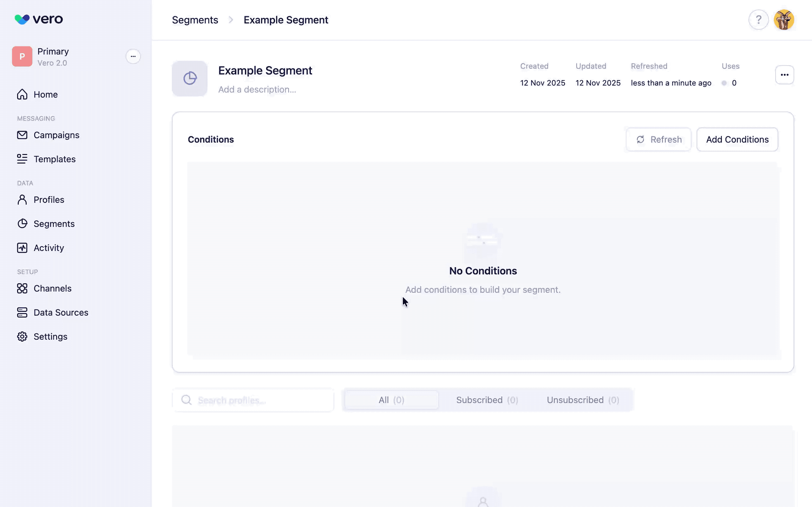
Task: Click the Add Conditions button
Action: [737, 139]
